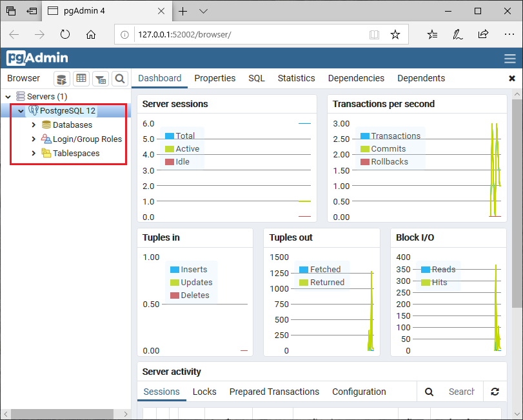Screen dimensions: 523x420
Task: Click the search magnifier in Server activity panel
Action: click(429, 392)
